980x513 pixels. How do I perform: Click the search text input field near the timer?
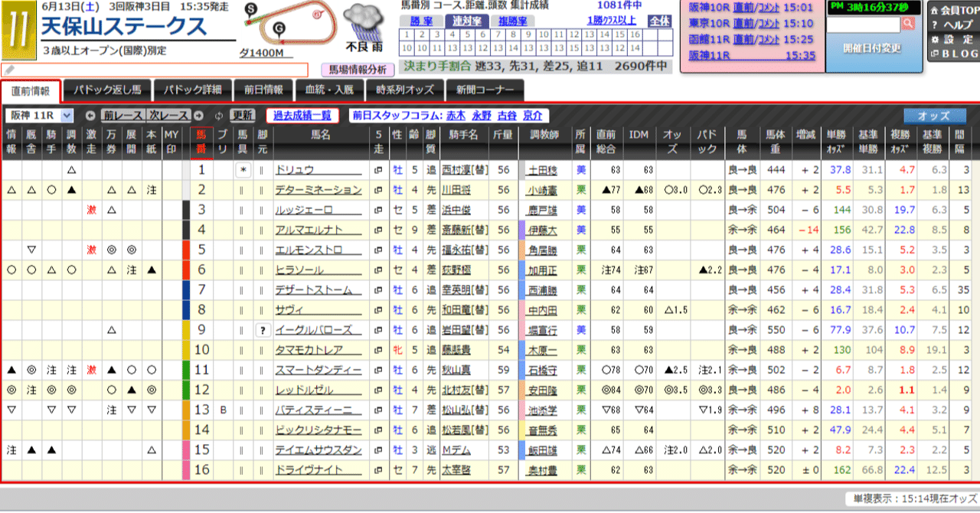tap(864, 25)
